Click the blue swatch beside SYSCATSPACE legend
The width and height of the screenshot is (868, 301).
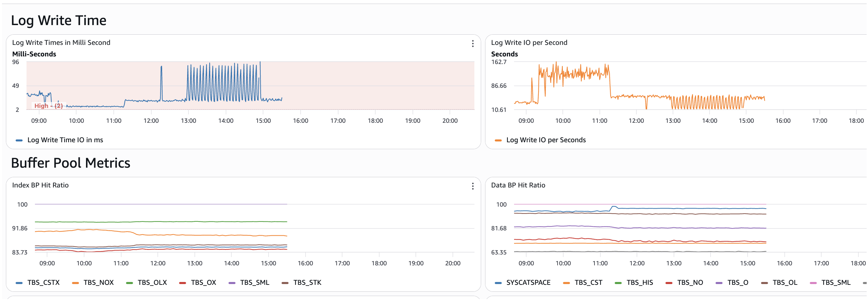[x=498, y=283]
